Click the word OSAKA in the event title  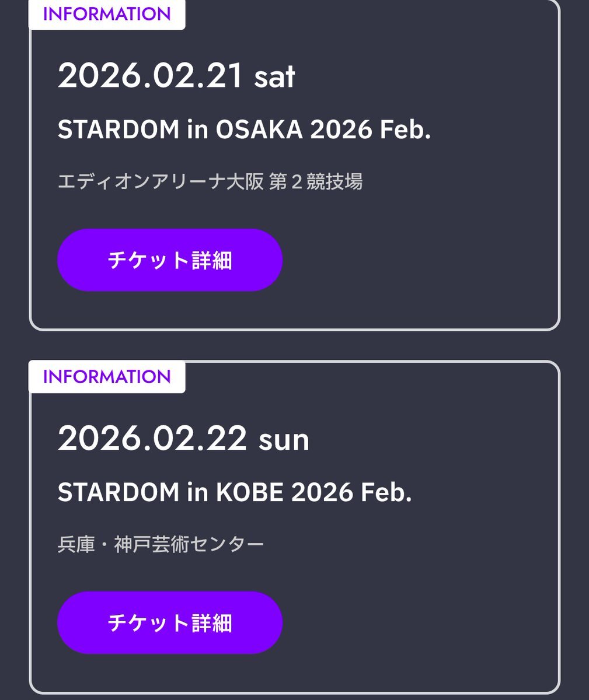click(x=259, y=130)
